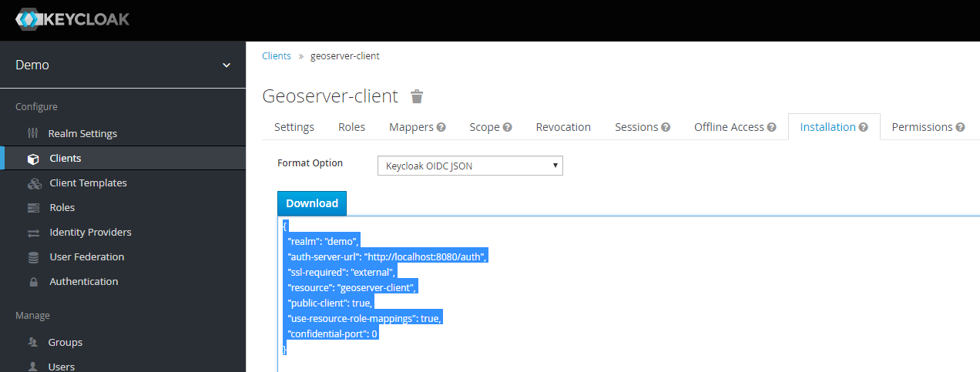This screenshot has height=372, width=980.
Task: Click the Download button
Action: point(312,203)
